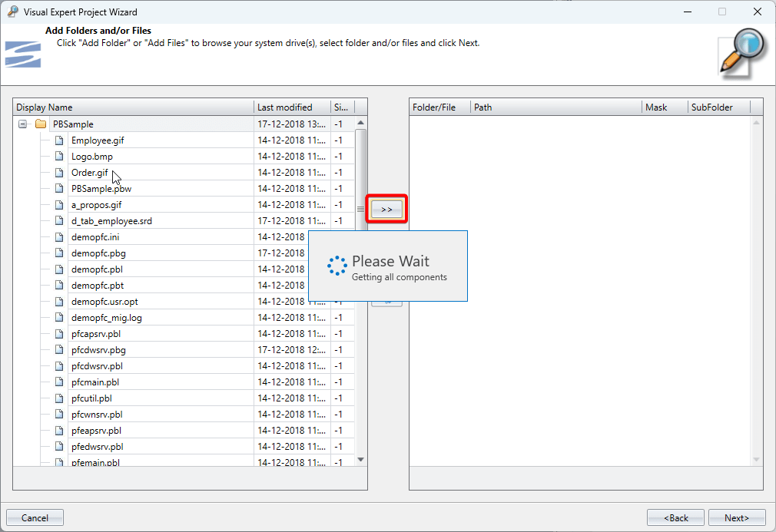Screen dimensions: 776x532
Task: Click the file icon beside Logo.bmp
Action: [58, 157]
